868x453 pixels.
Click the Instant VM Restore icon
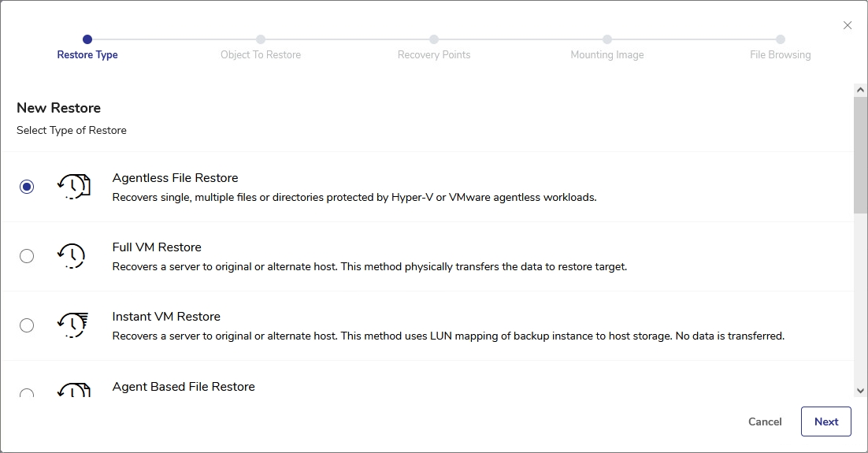click(73, 325)
